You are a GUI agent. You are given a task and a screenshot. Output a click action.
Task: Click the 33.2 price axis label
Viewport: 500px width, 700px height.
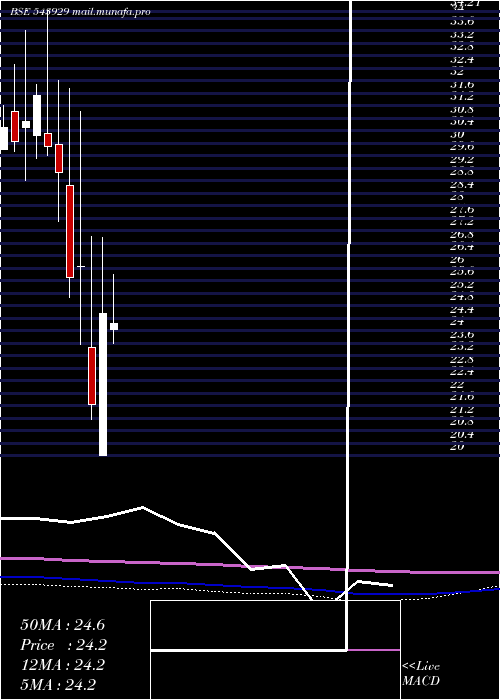coord(462,34)
